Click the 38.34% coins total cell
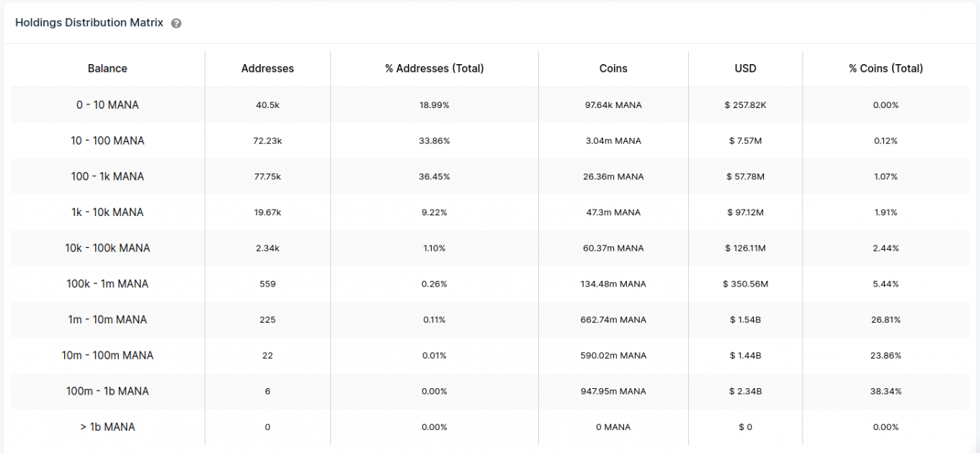The image size is (980, 453). point(886,391)
